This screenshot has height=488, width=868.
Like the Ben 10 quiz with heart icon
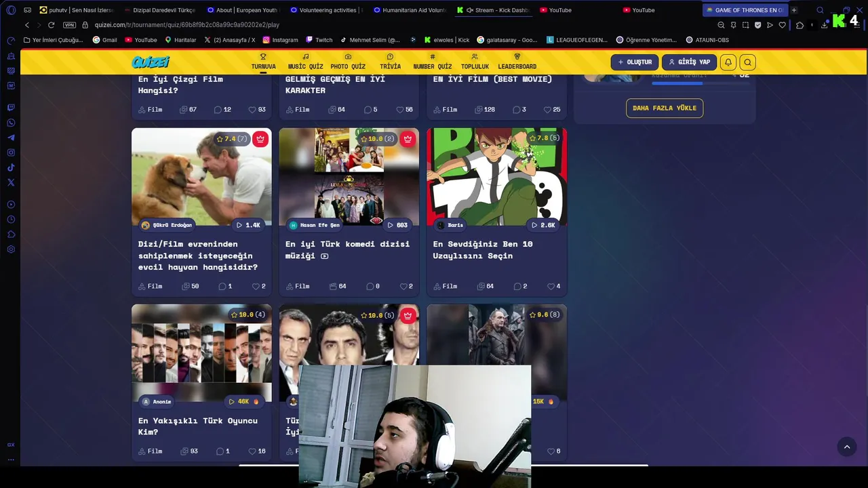point(554,286)
